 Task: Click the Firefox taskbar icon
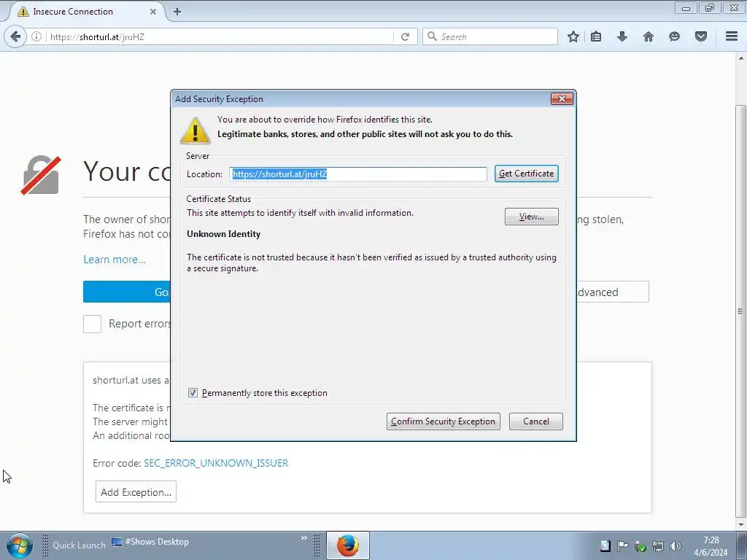click(x=348, y=545)
